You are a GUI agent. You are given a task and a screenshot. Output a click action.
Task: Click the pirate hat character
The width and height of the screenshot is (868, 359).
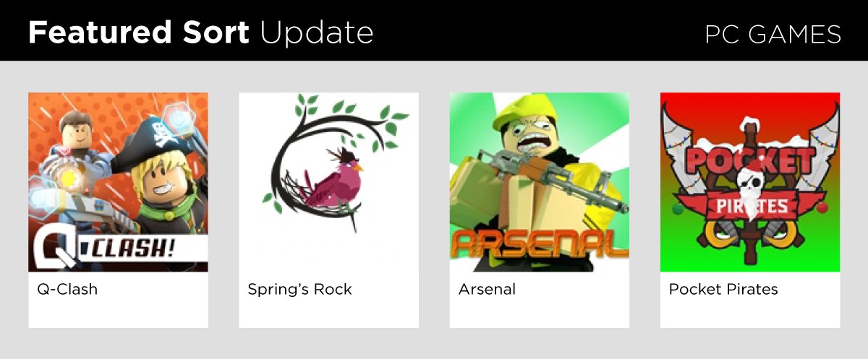[x=163, y=181]
